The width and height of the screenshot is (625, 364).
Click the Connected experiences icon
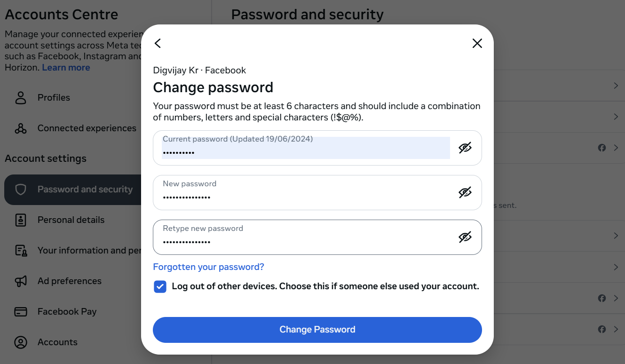(x=20, y=128)
